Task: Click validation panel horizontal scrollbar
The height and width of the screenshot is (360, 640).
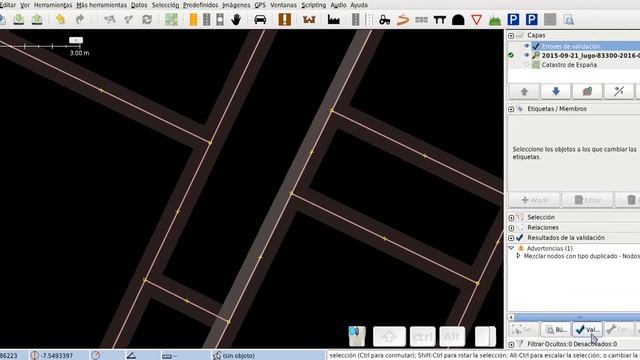Action: pyautogui.click(x=577, y=317)
